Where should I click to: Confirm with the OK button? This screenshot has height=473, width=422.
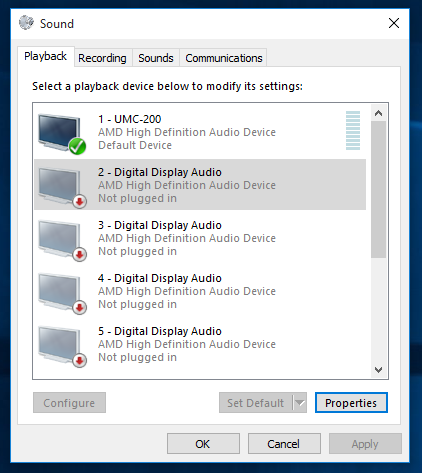pyautogui.click(x=203, y=444)
